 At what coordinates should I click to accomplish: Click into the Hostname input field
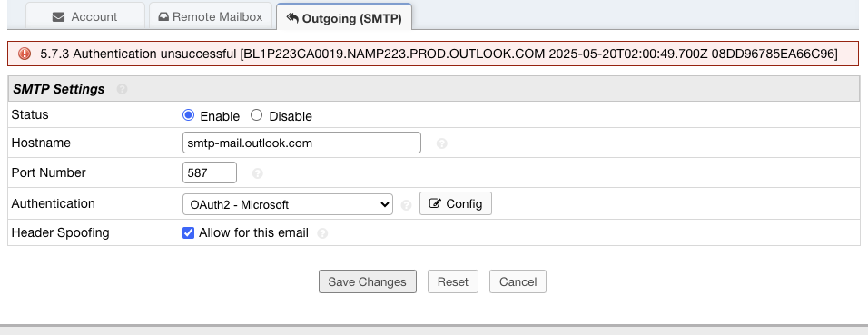click(301, 143)
